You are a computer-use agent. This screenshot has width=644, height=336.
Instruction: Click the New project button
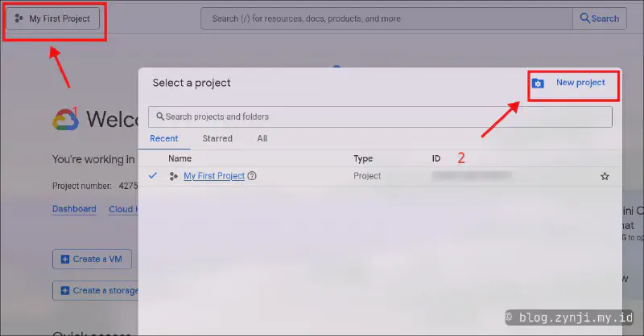573,83
